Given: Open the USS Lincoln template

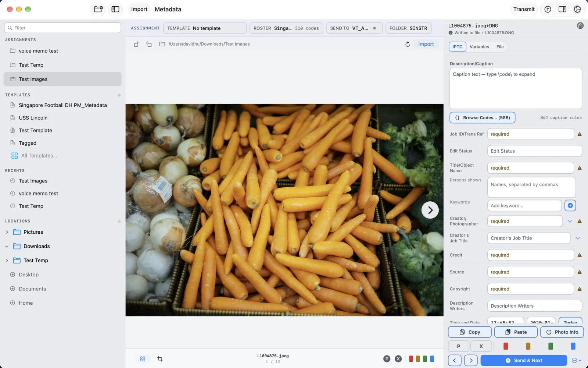Looking at the screenshot, I should 33,118.
